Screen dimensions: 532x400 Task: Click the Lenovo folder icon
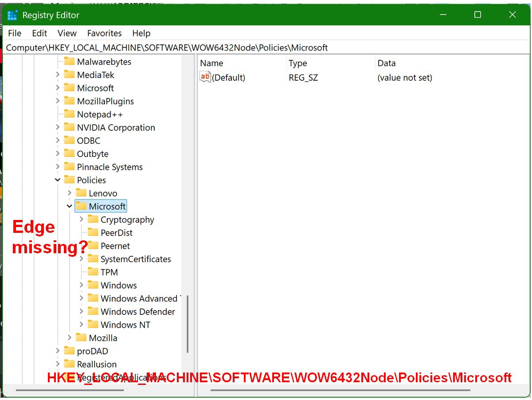pyautogui.click(x=81, y=193)
